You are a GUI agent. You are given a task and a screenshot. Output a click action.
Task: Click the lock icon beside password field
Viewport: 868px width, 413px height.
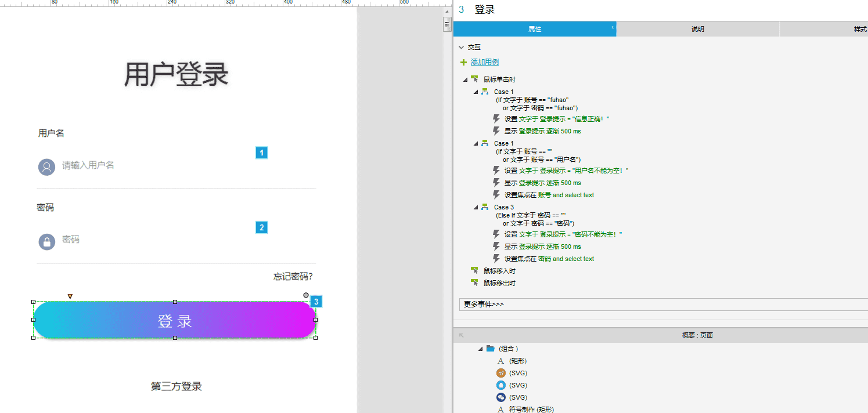click(x=46, y=241)
